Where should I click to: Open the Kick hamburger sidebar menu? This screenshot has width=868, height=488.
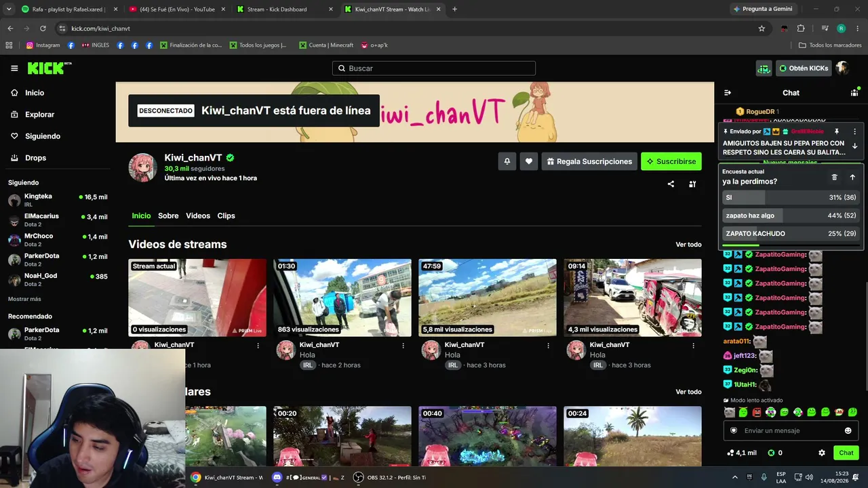pyautogui.click(x=14, y=68)
